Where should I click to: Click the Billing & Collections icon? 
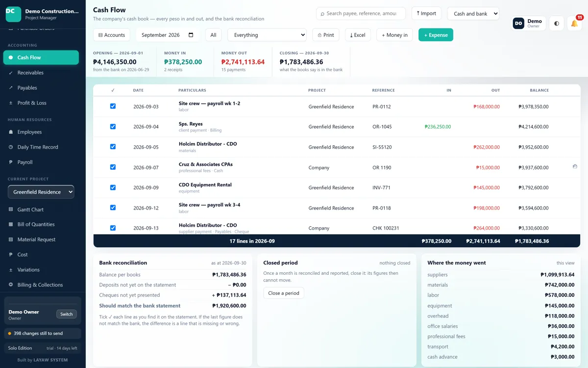pos(11,285)
